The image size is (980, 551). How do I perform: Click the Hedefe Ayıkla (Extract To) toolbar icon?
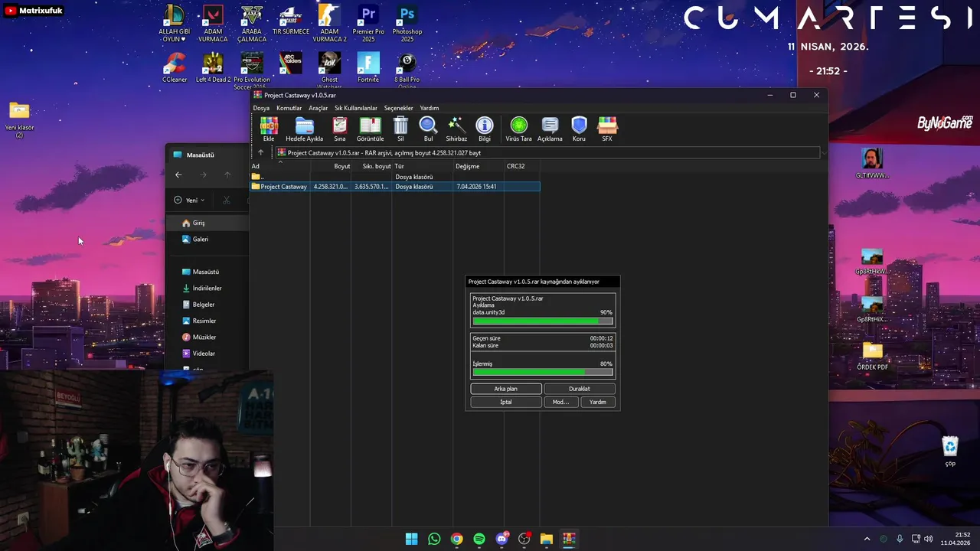(x=304, y=129)
